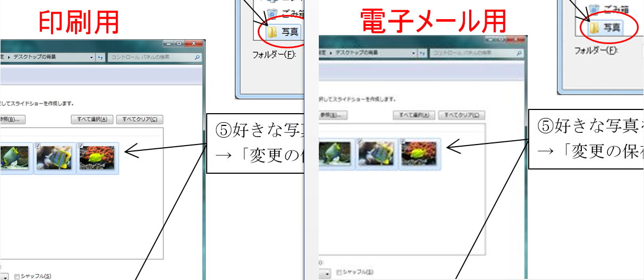
Task: Open the address bar dropdown in the 印刷用 window
Action: 91,57
